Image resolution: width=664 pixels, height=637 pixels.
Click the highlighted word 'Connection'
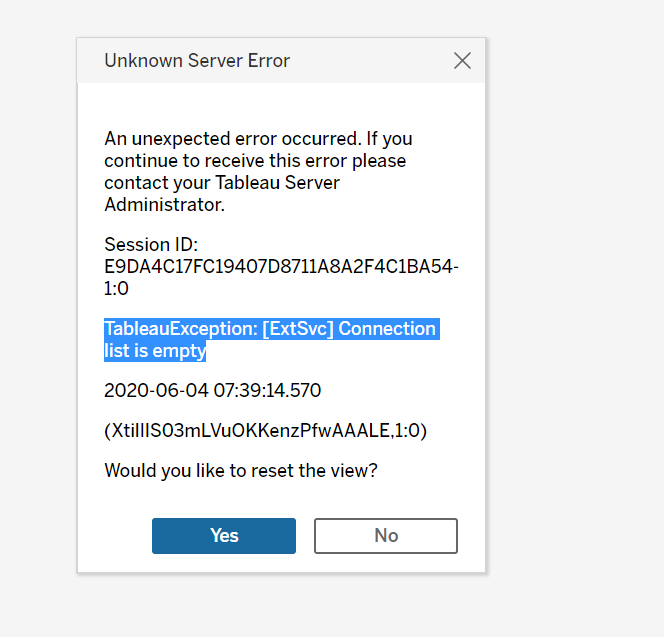pos(388,329)
